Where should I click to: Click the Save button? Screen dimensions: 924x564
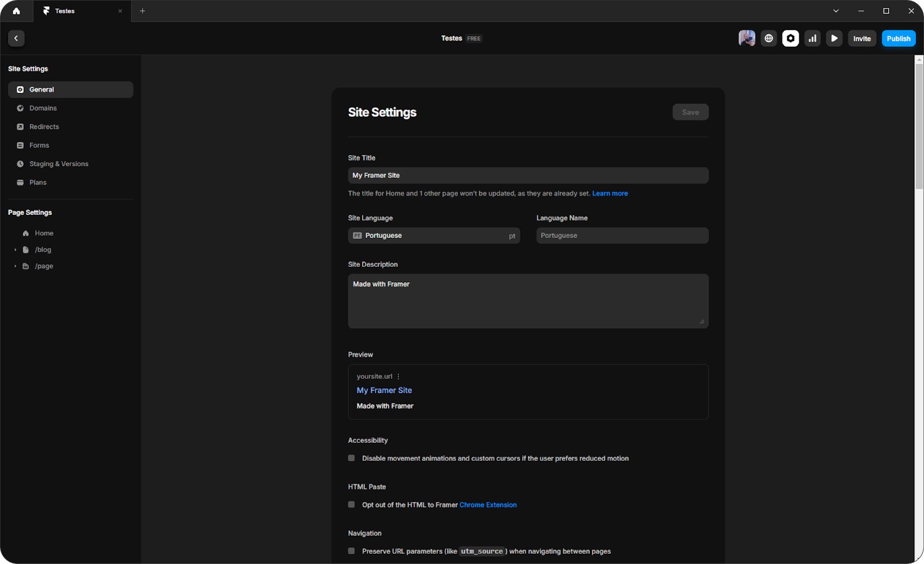click(690, 112)
